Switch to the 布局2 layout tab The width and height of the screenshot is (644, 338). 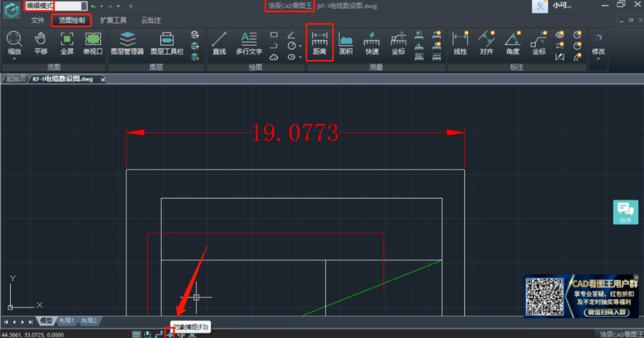[x=89, y=321]
